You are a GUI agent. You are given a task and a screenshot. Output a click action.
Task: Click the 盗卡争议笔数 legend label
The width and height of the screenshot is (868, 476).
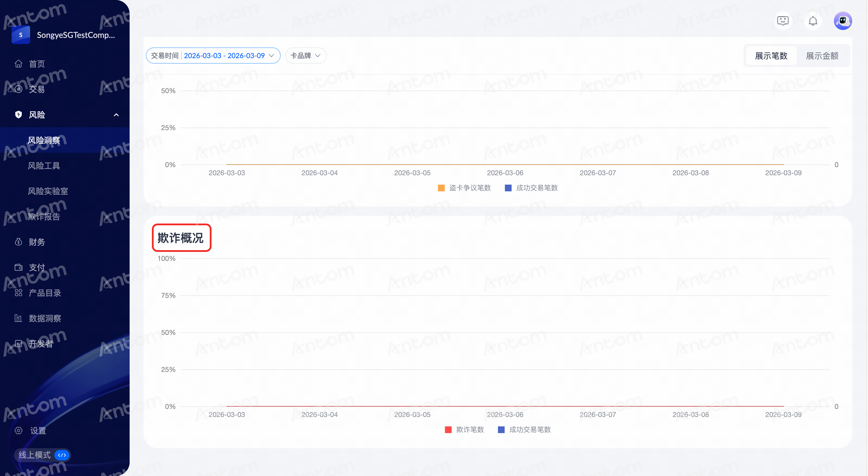[470, 188]
